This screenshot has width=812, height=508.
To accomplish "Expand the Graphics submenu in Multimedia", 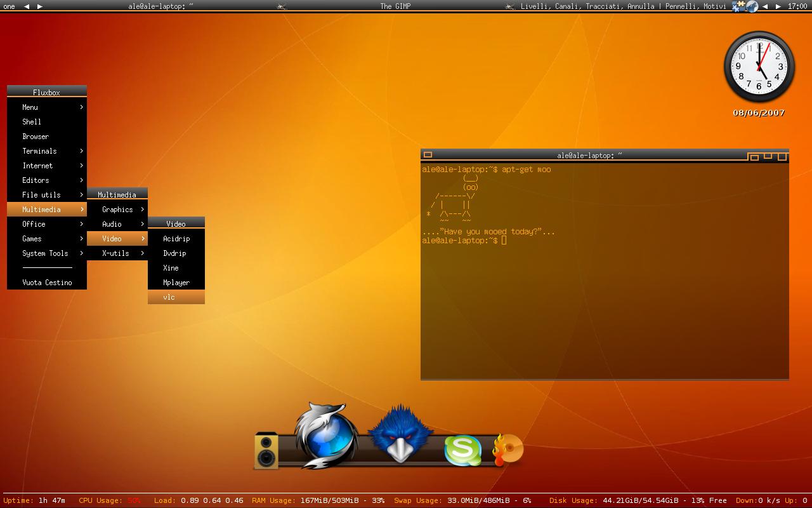I will point(117,210).
